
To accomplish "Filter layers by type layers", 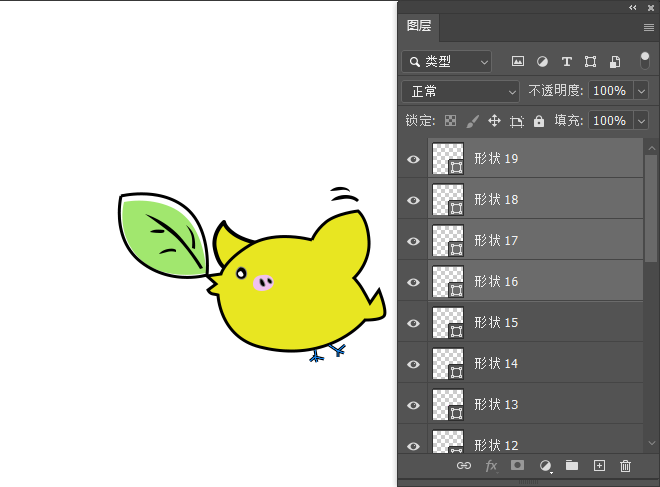I will (566, 61).
